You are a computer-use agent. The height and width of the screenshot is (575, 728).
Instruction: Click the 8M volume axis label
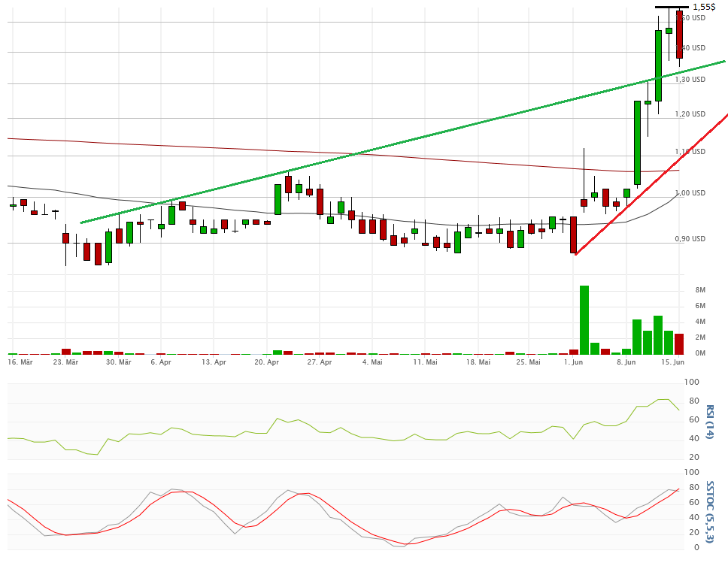699,290
